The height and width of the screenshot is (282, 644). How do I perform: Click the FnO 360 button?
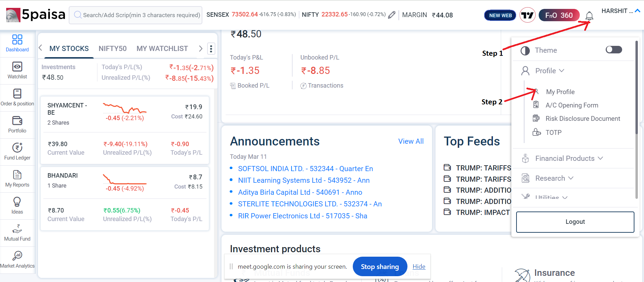tap(559, 15)
